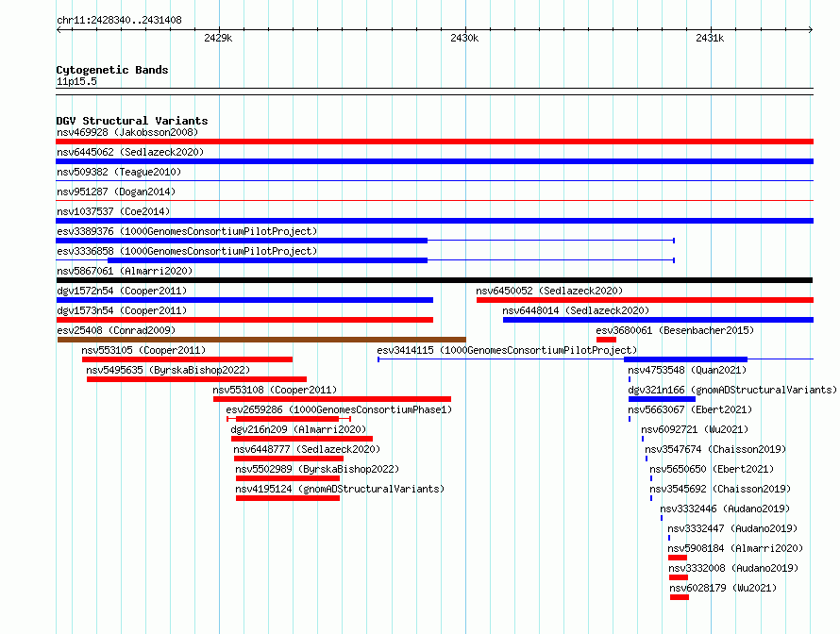Select nsv5495635 (ByrskaBishop2022) label
Screen dimensions: 840x634
[168, 370]
